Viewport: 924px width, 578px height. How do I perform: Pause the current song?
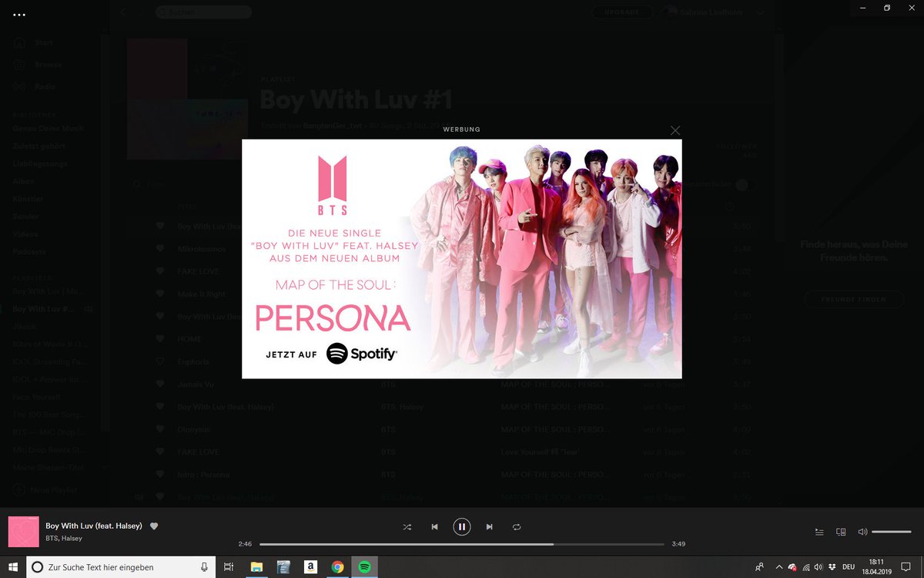coord(461,527)
